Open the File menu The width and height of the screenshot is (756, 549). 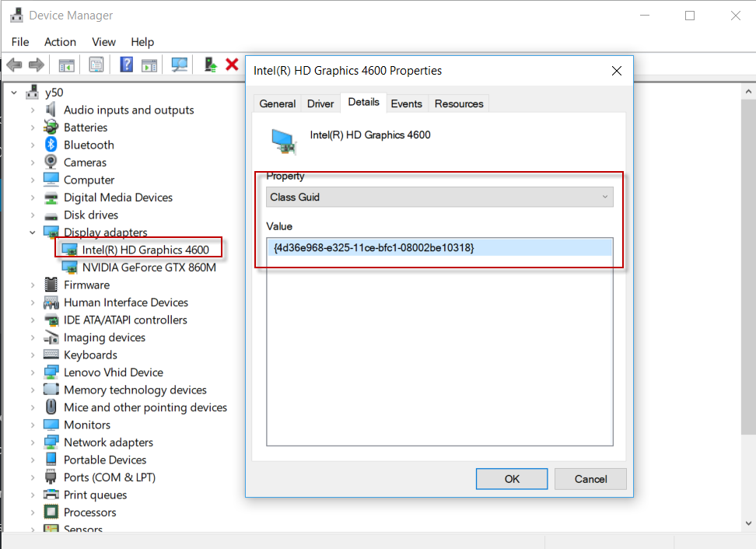[20, 42]
